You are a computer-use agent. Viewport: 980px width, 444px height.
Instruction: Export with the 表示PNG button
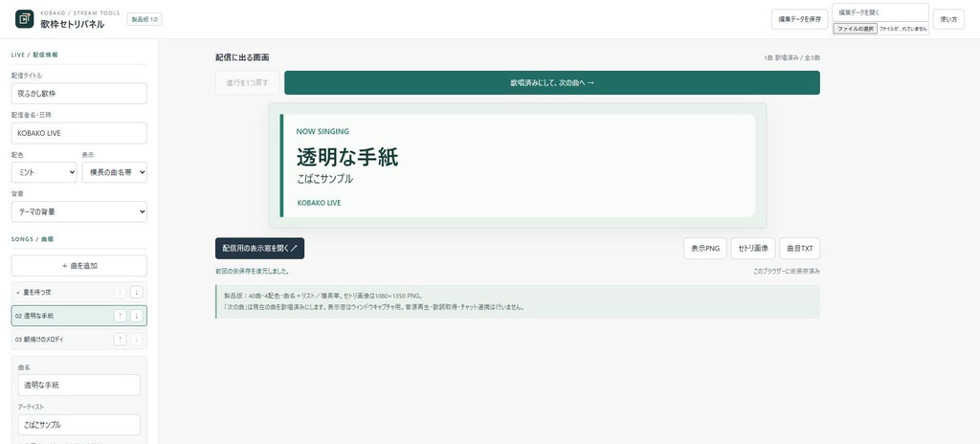[705, 248]
